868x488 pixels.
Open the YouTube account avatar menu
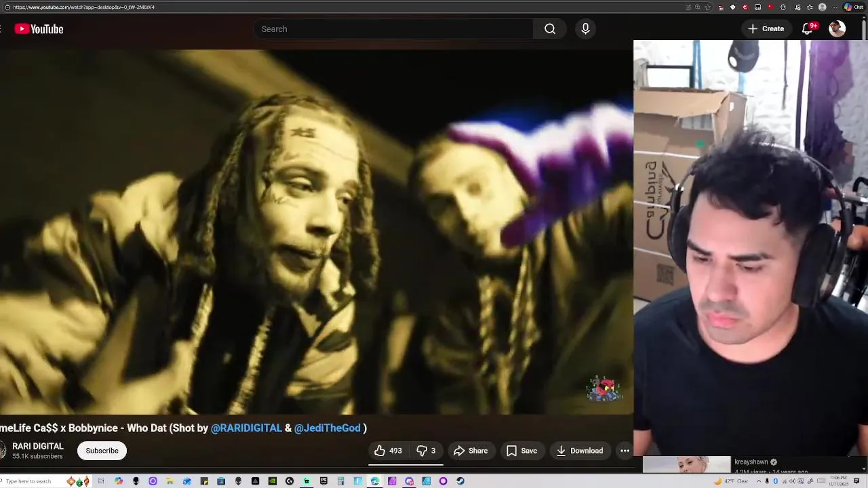click(x=837, y=29)
